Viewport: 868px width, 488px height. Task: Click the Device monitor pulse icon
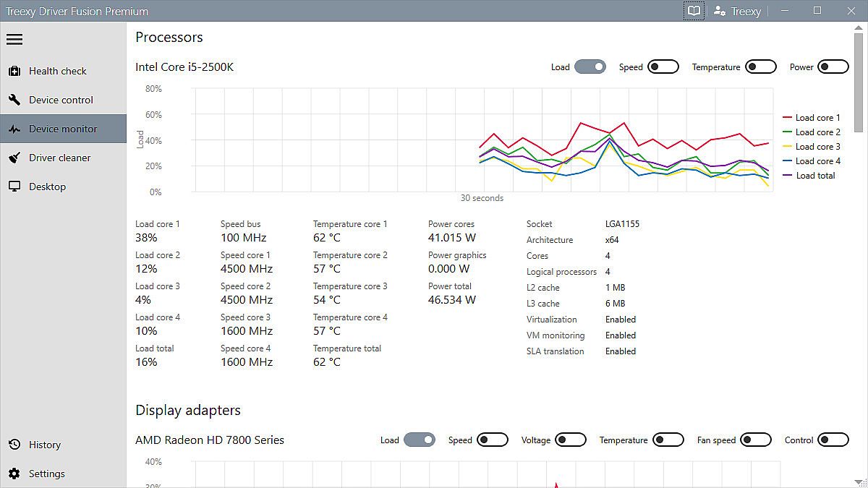[x=14, y=129]
